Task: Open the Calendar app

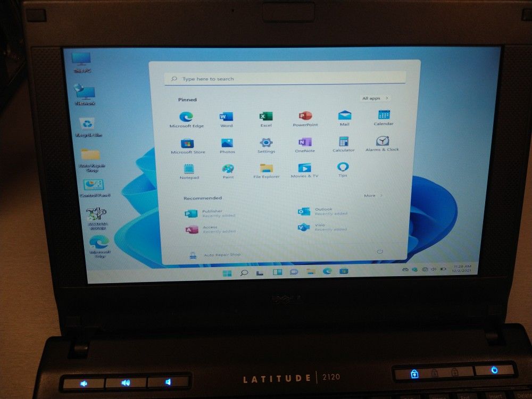Action: click(x=384, y=118)
